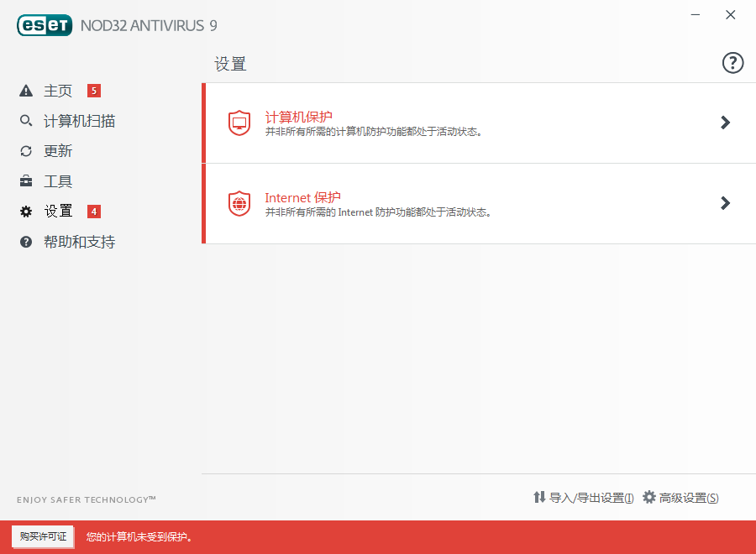
Task: Click the 计算机保护 title text
Action: click(300, 117)
